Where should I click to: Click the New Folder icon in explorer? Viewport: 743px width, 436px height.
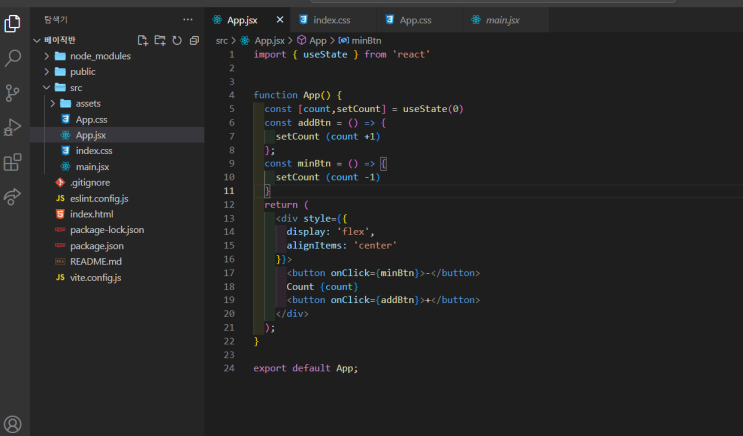(160, 40)
